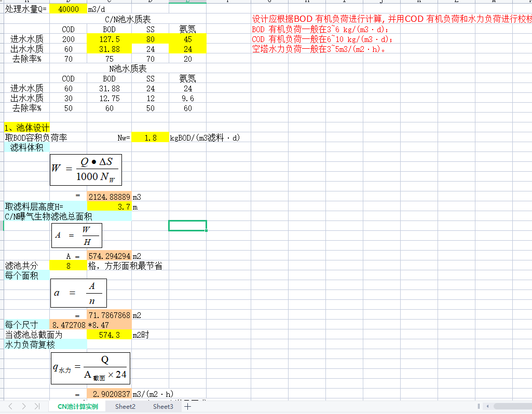Click the horizontal scrollbar thumb
The image size is (532, 414).
click(x=513, y=406)
